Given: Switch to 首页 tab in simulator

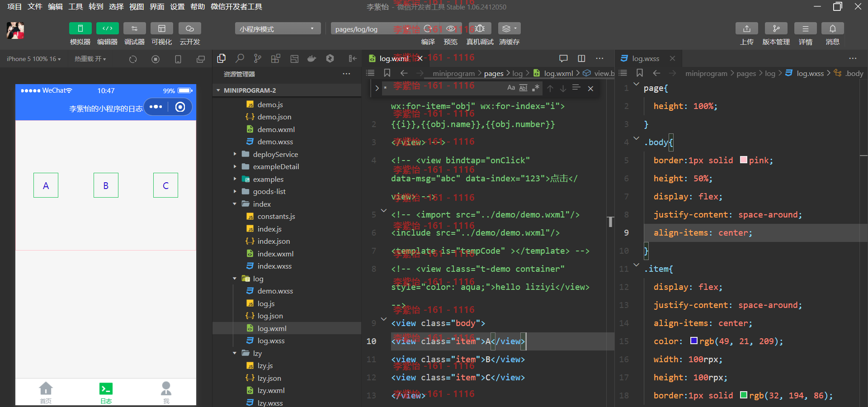Looking at the screenshot, I should [46, 393].
